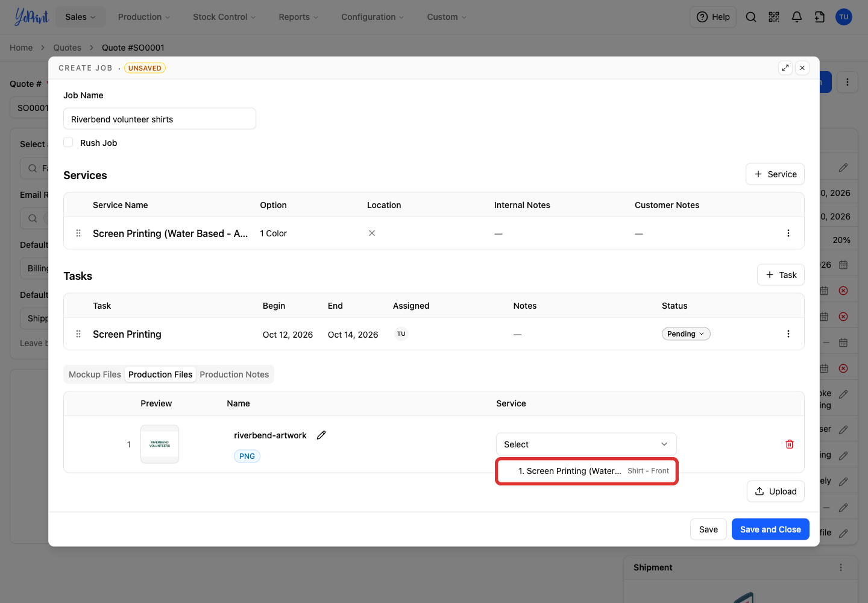
Task: Edit the Job Name input field
Action: pos(160,119)
